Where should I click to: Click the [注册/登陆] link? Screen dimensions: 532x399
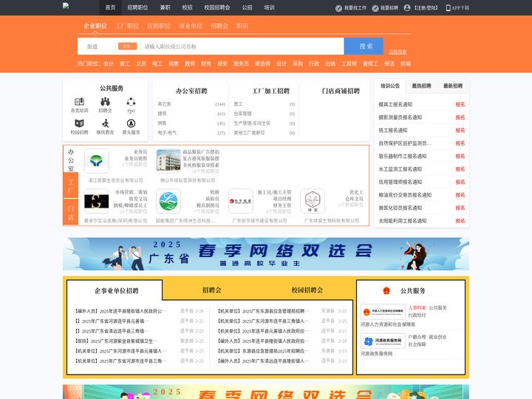pos(426,8)
